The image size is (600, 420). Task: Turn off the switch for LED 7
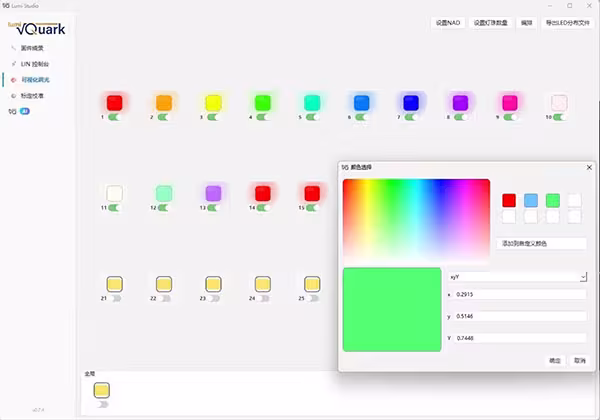[x=411, y=117]
